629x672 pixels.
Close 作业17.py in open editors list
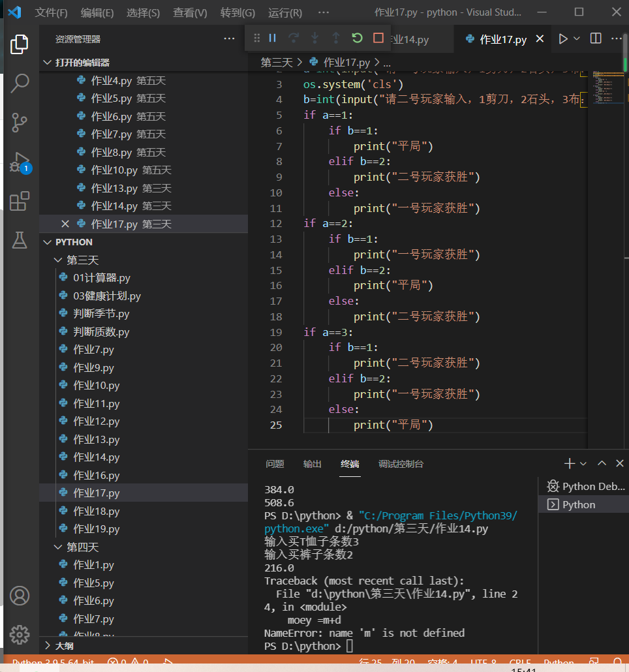pyautogui.click(x=65, y=224)
